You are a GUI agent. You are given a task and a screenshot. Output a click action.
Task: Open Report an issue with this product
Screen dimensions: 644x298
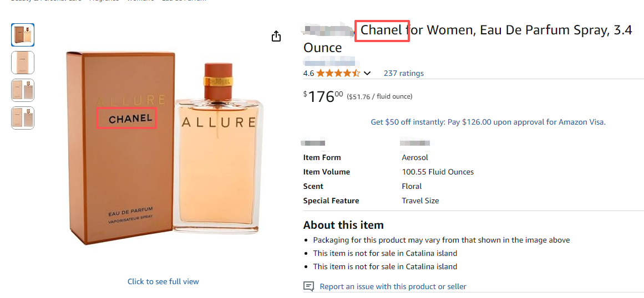tap(393, 286)
